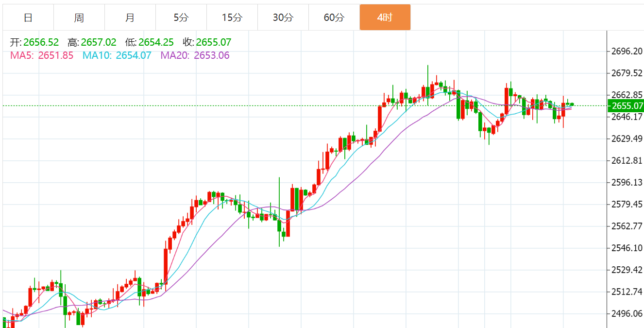This screenshot has width=644, height=328.
Task: Open the 月 monthly chart tab
Action: [x=130, y=17]
